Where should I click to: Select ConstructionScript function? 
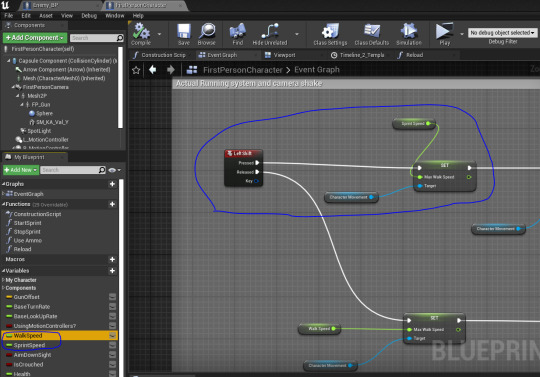38,214
